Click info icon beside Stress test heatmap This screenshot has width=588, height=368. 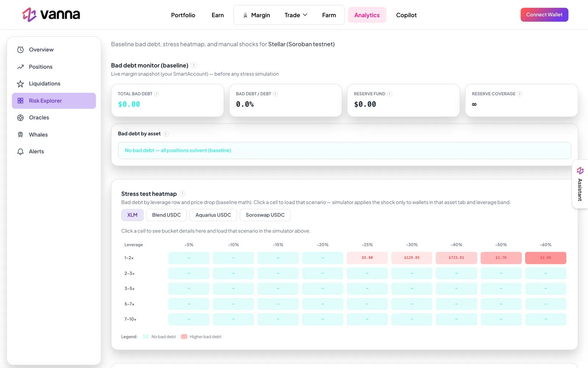(x=182, y=194)
